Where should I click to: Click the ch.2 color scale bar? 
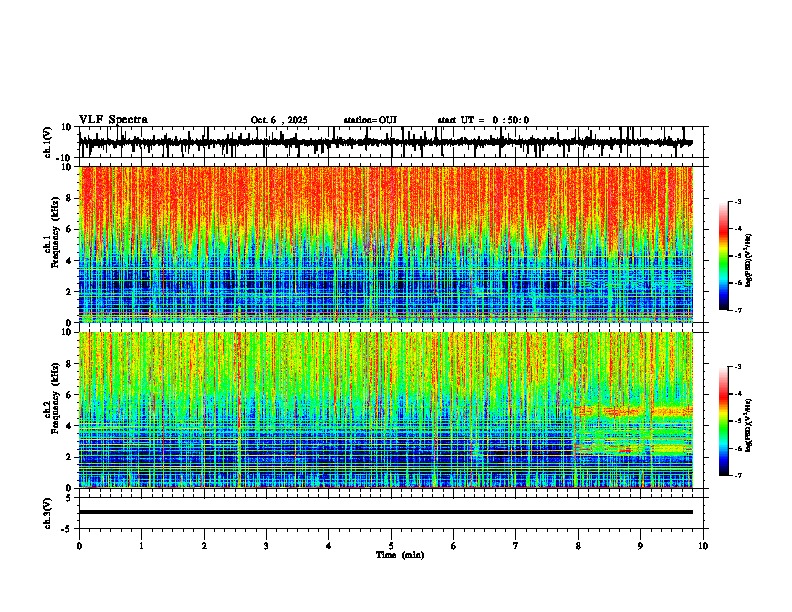[x=724, y=421]
